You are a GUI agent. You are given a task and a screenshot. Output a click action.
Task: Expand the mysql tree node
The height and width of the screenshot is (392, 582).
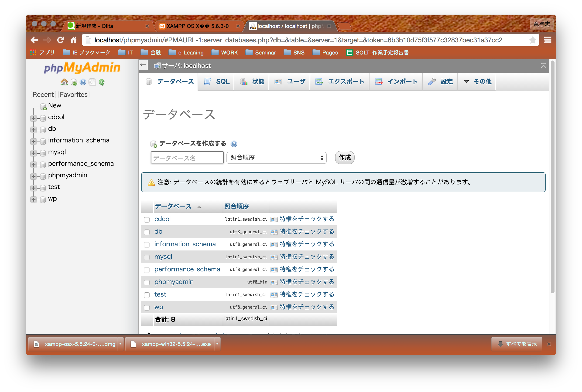point(33,153)
